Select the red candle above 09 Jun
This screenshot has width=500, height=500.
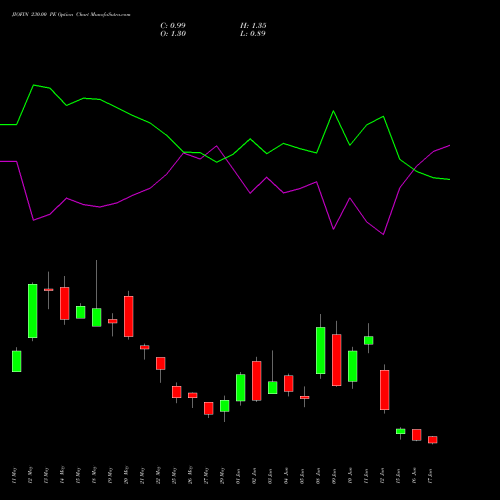click(x=337, y=360)
